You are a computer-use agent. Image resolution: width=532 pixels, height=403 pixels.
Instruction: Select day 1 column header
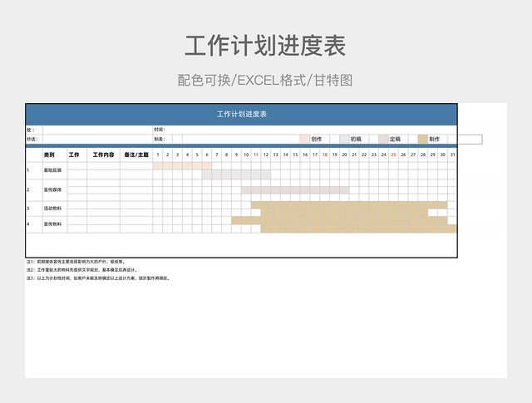point(158,155)
